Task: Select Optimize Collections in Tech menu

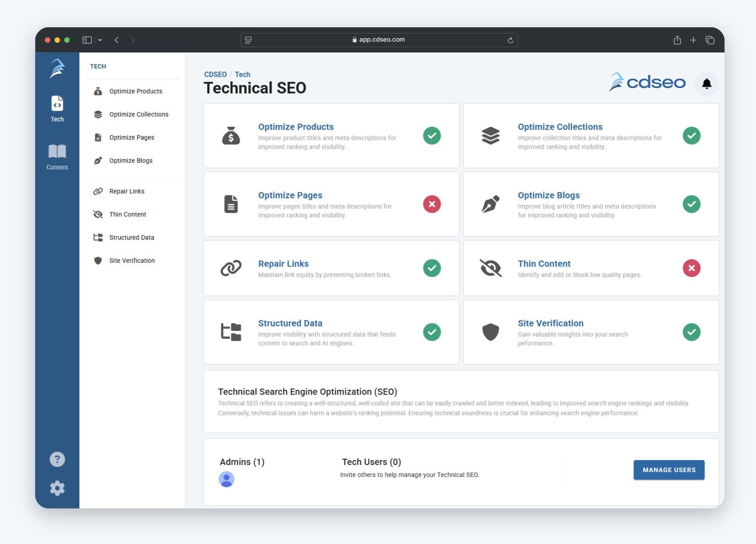Action: (139, 115)
